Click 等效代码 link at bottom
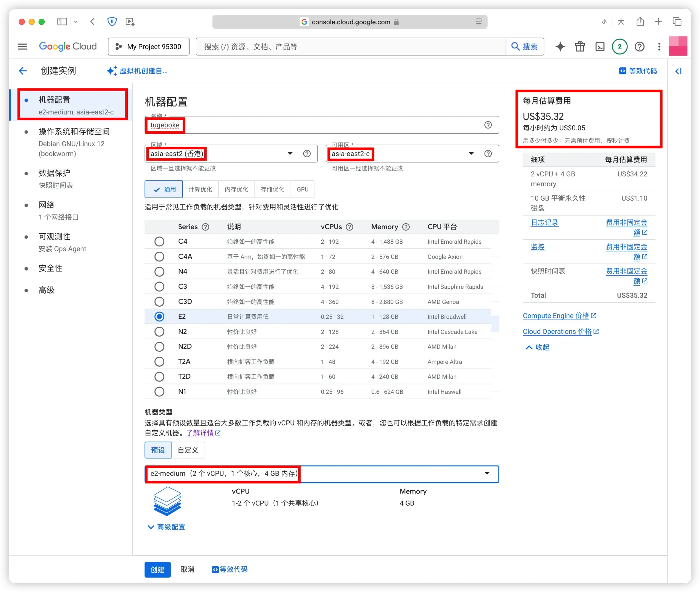 tap(229, 570)
